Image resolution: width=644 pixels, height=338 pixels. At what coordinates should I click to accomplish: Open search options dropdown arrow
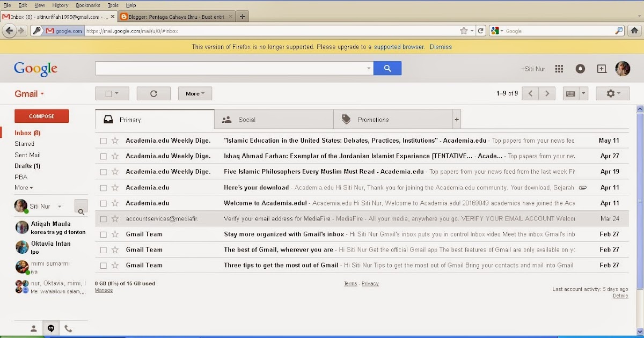pyautogui.click(x=369, y=69)
